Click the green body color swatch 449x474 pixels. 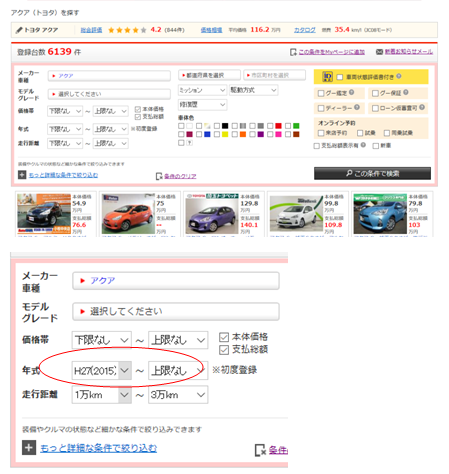point(296,126)
